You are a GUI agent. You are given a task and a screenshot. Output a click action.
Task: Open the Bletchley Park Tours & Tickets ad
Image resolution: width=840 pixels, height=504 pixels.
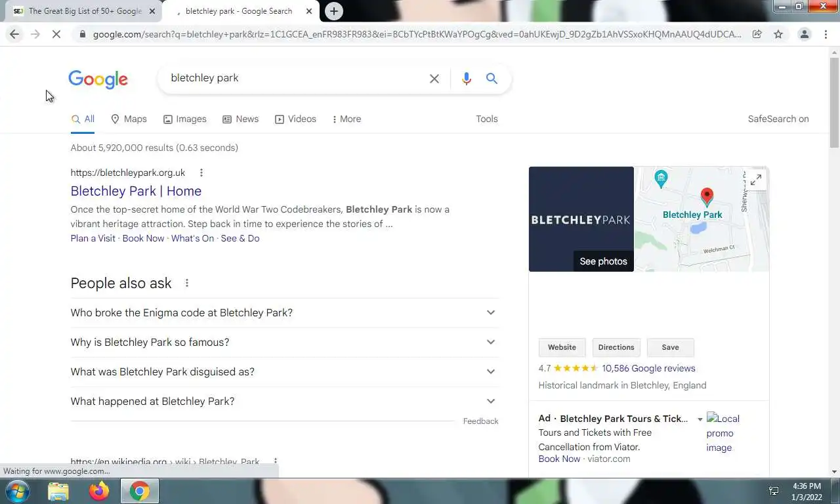coord(624,419)
